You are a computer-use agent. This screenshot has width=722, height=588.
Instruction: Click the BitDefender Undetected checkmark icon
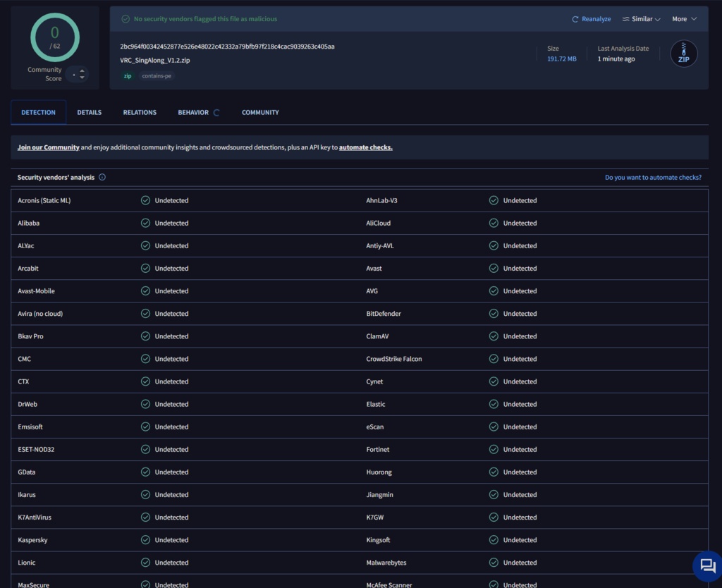(494, 314)
